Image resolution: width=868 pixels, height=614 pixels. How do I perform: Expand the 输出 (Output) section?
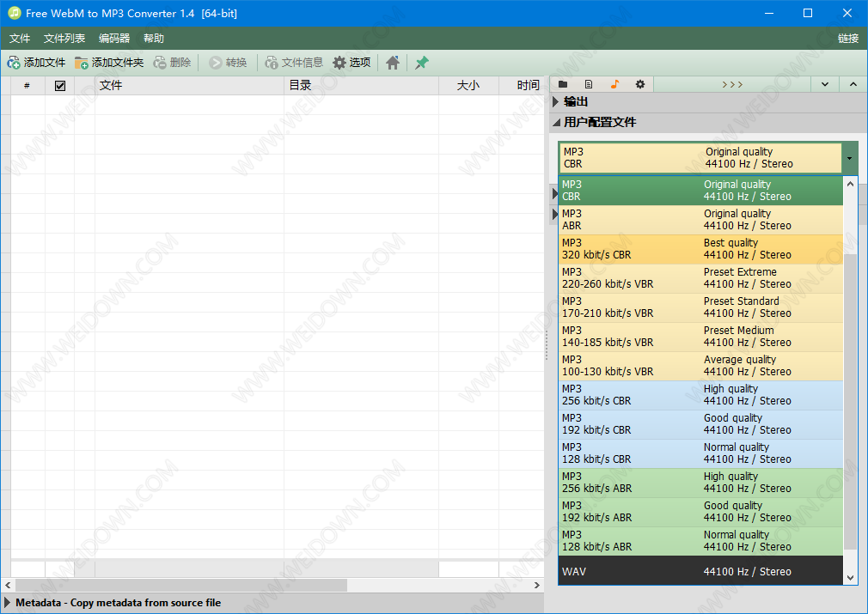tap(556, 102)
